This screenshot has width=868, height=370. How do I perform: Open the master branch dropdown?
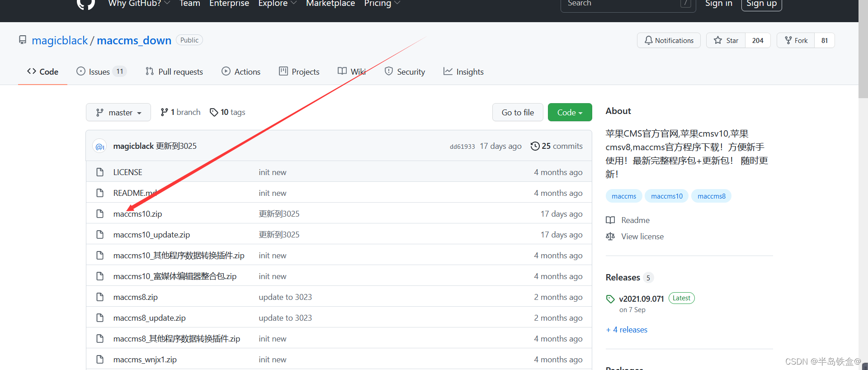coord(118,112)
